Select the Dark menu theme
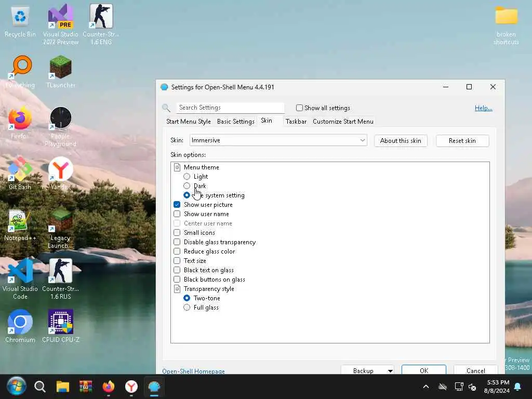This screenshot has width=532, height=399. [x=187, y=186]
